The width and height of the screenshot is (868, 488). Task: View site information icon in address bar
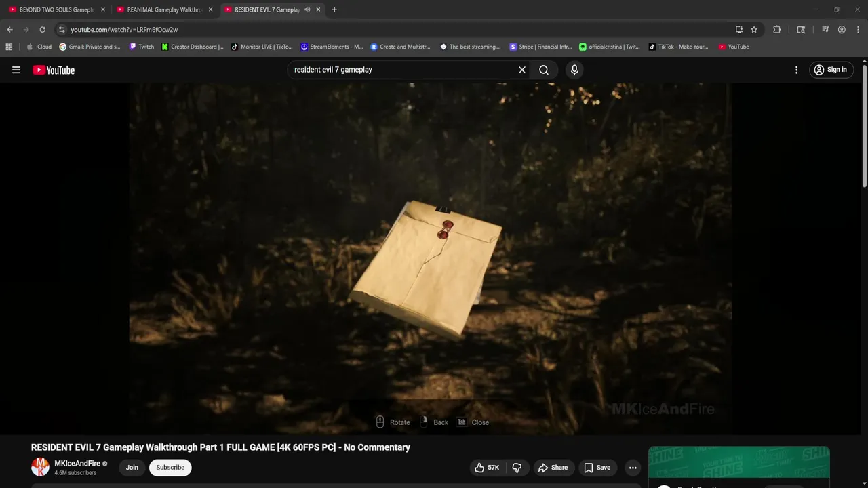pyautogui.click(x=62, y=30)
